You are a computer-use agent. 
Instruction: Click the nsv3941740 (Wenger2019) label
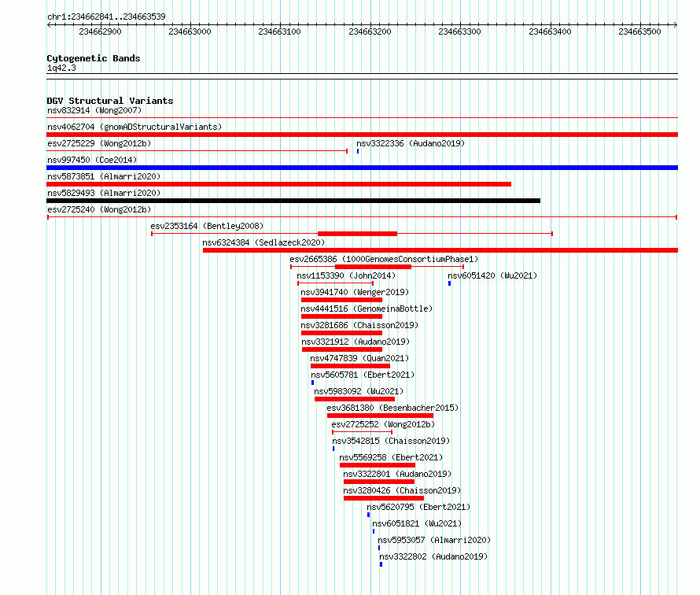[x=355, y=292]
